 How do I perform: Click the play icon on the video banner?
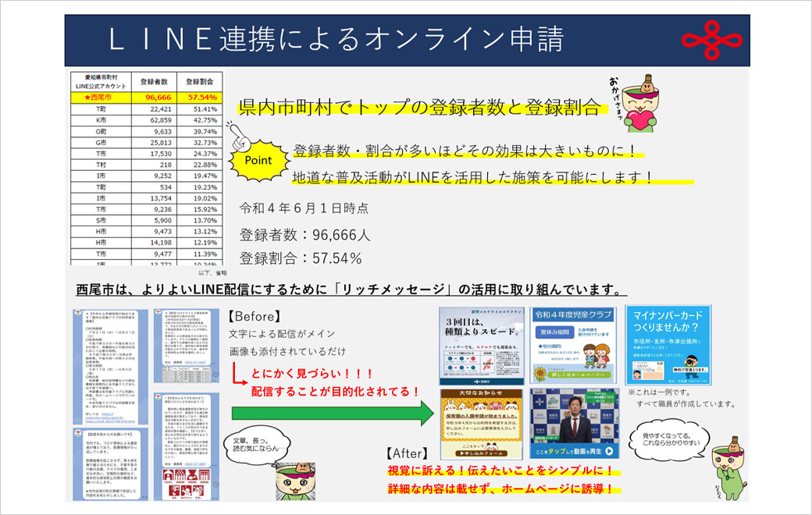click(609, 451)
